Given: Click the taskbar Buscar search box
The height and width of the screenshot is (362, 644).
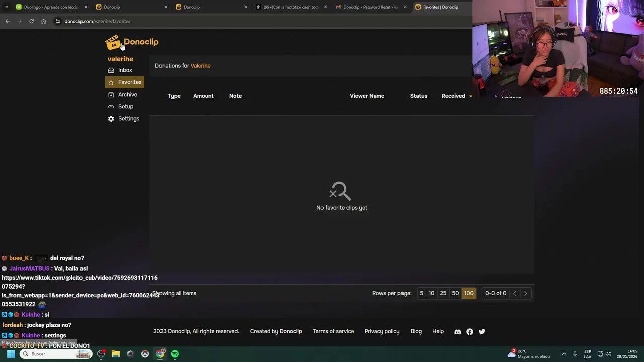Looking at the screenshot, I should pos(56,354).
